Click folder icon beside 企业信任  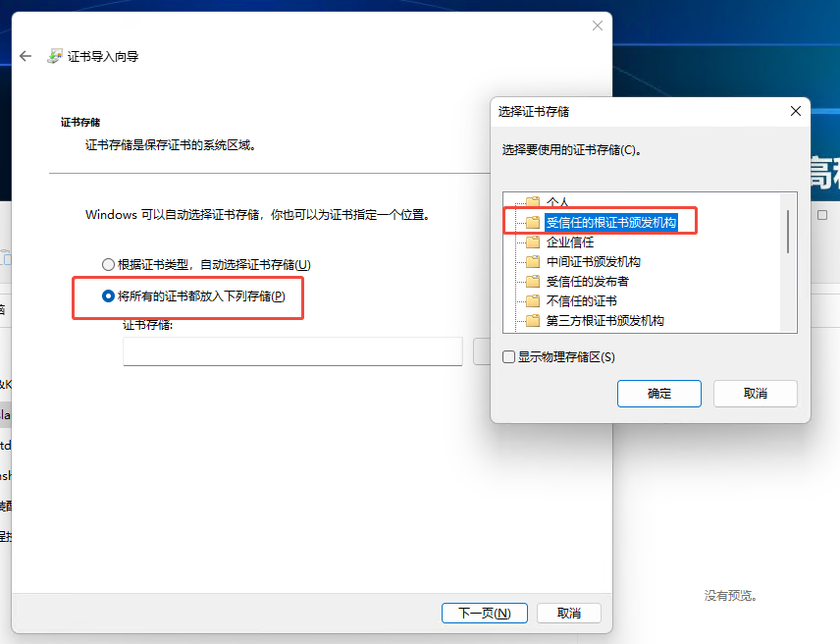point(533,242)
